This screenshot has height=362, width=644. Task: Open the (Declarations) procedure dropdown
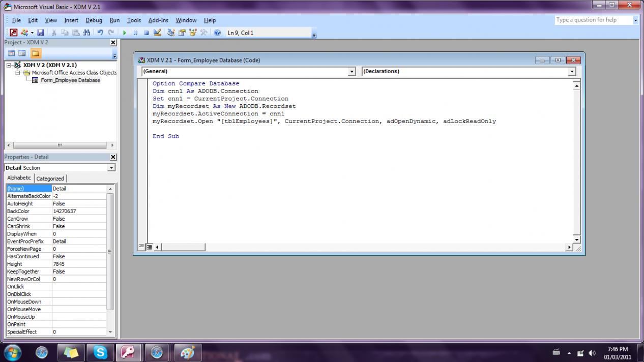coord(572,72)
